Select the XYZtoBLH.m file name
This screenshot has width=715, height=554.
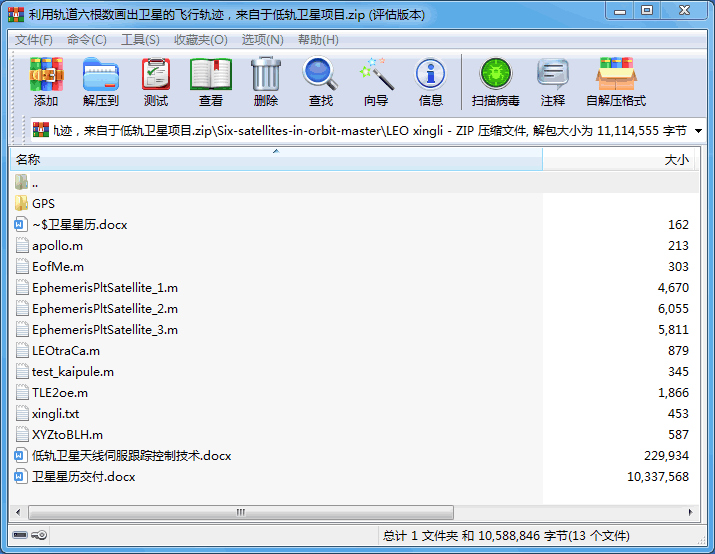(67, 435)
